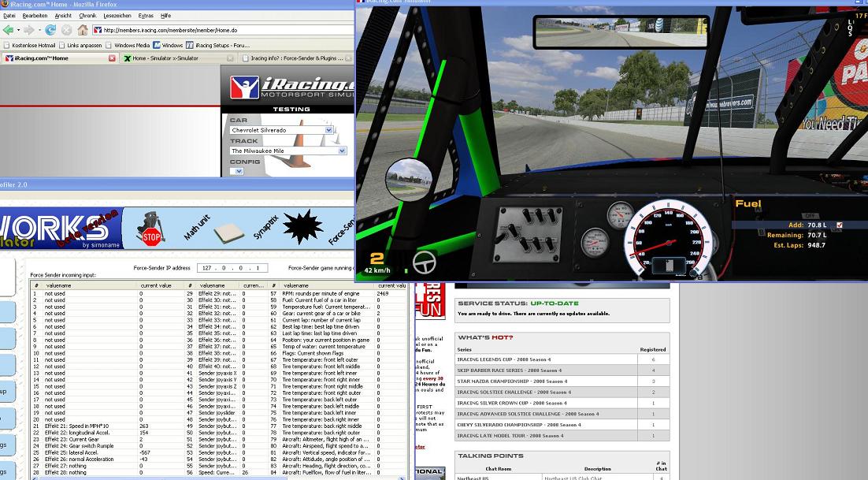Select the Effekt 22: longitudinal Accel. row
The height and width of the screenshot is (480, 868).
coord(106,433)
